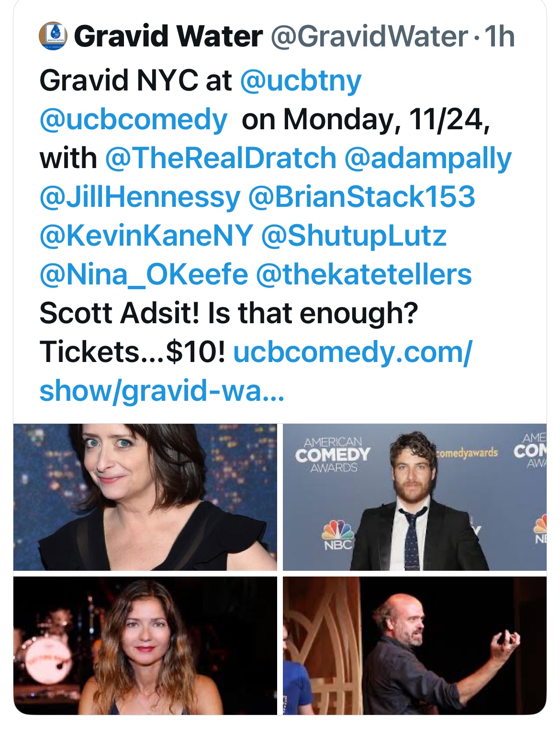Image resolution: width=560 pixels, height=735 pixels.
Task: Click the "Scott Adsit! Is that enough?" text
Action: pos(229,313)
